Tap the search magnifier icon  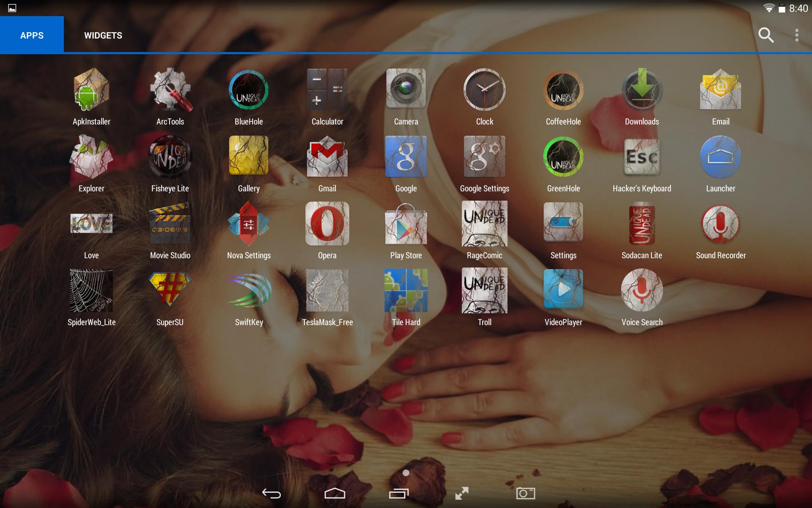(766, 35)
